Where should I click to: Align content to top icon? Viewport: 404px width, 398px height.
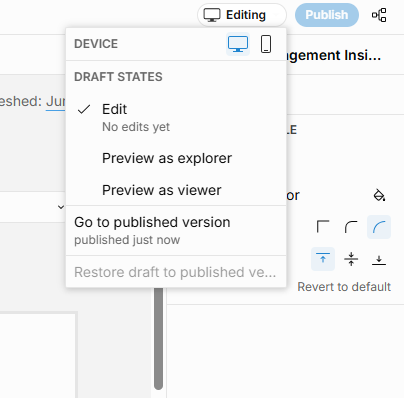323,259
